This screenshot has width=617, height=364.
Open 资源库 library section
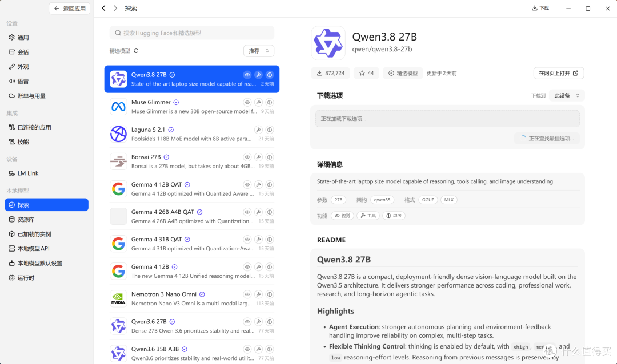click(46, 219)
